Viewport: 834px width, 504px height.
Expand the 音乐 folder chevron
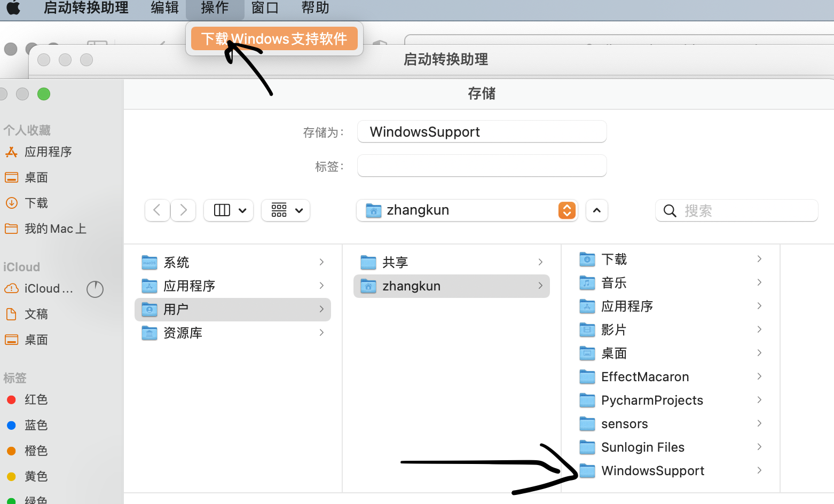(759, 282)
